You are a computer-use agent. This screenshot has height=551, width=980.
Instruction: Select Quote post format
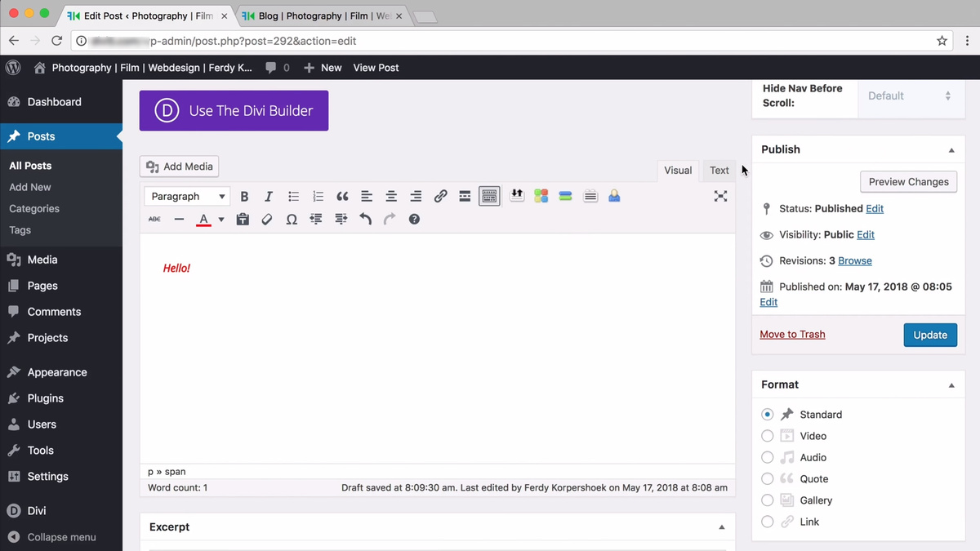coord(767,478)
